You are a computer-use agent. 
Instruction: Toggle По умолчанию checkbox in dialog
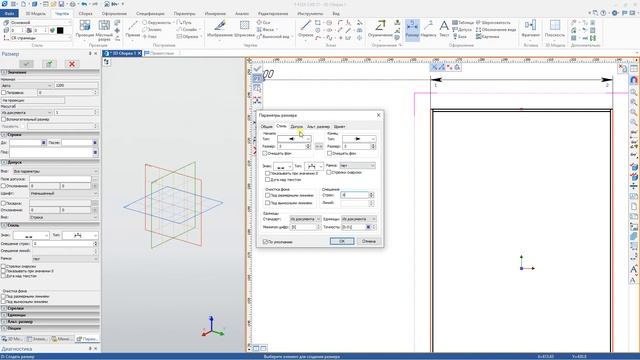(265, 242)
